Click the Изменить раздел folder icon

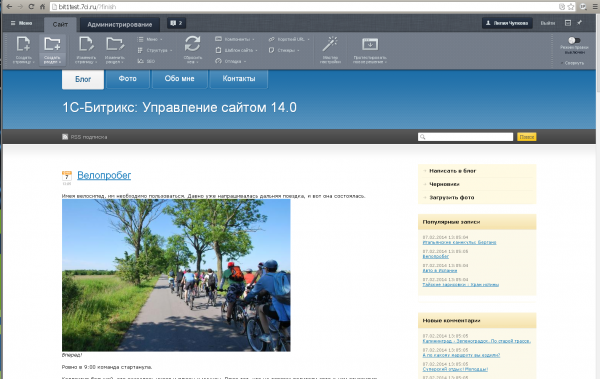click(115, 44)
